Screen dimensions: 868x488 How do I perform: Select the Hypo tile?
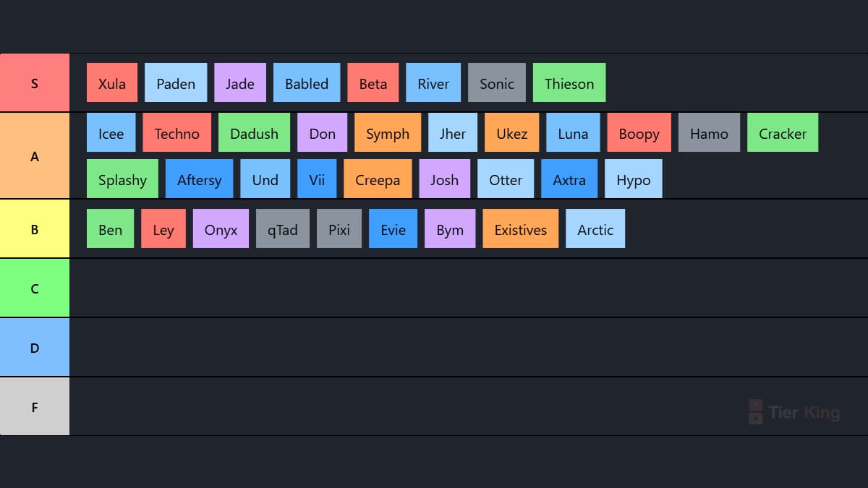click(634, 179)
